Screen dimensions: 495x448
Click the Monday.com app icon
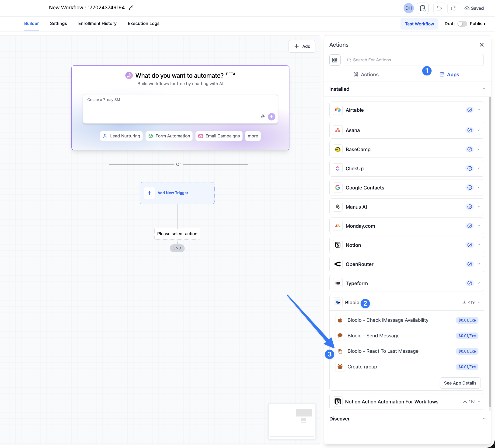click(338, 226)
